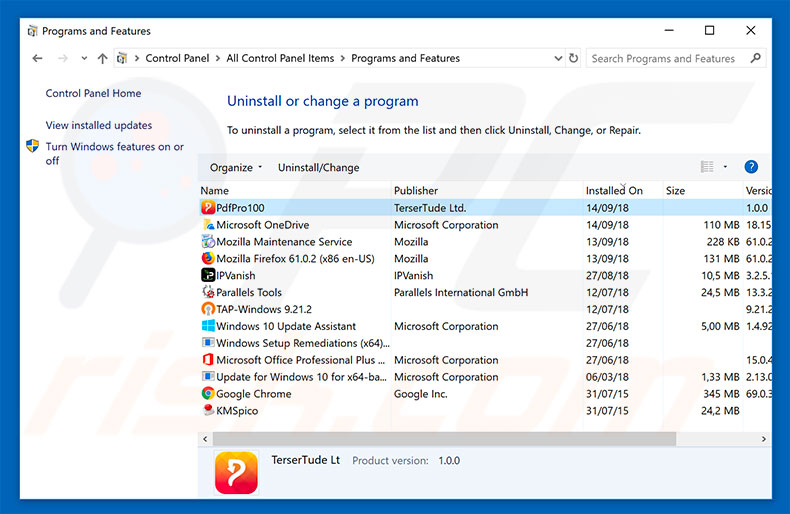Open the Organize dropdown menu

(x=236, y=168)
